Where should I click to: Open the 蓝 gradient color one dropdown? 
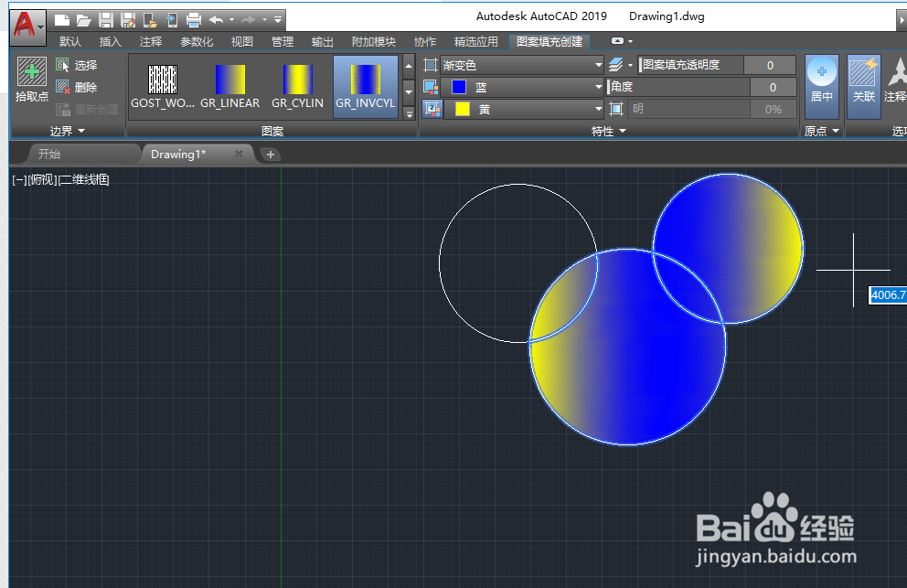pos(523,88)
